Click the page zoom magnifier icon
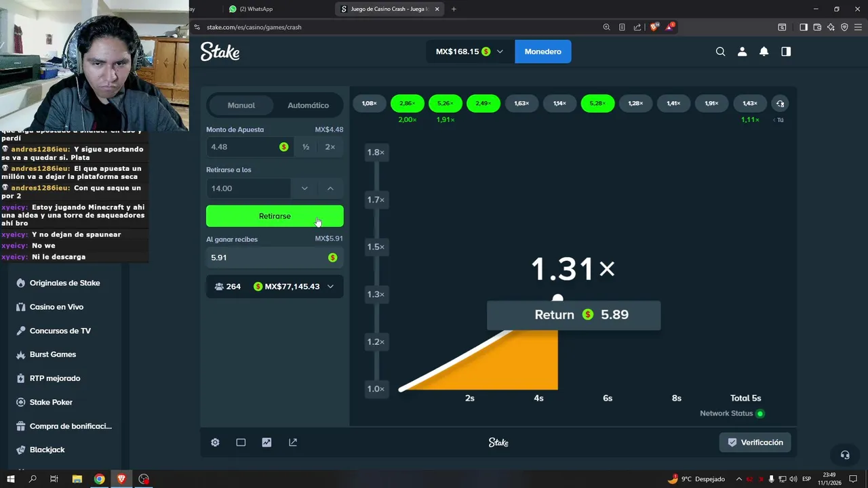Image resolution: width=868 pixels, height=488 pixels. [606, 27]
